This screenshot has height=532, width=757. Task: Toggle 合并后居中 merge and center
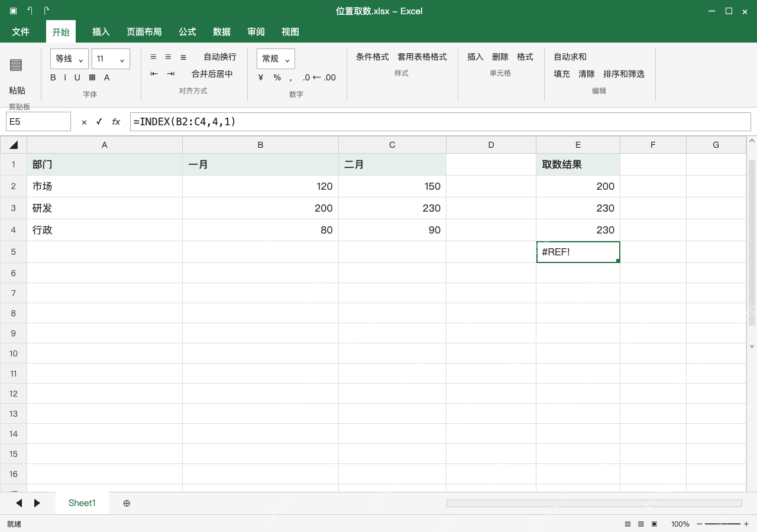click(x=212, y=74)
